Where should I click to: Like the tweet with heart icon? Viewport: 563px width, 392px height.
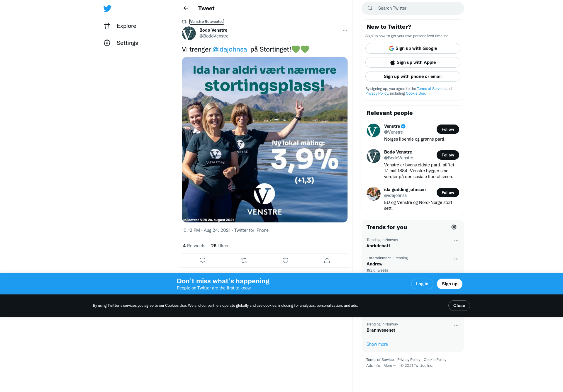pos(285,260)
